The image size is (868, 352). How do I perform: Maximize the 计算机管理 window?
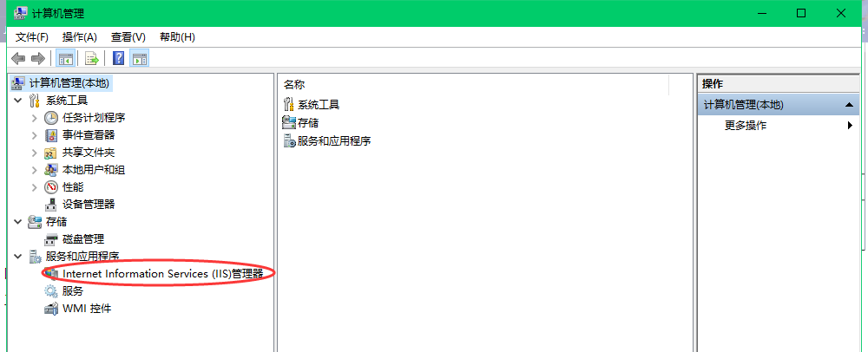coord(801,13)
